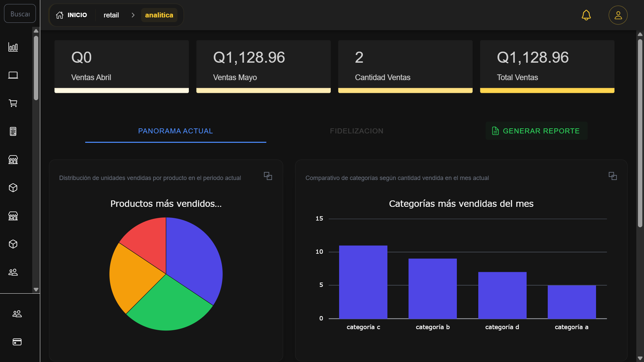This screenshot has height=362, width=644.
Task: Open the second box package sidebar icon
Action: [x=13, y=244]
